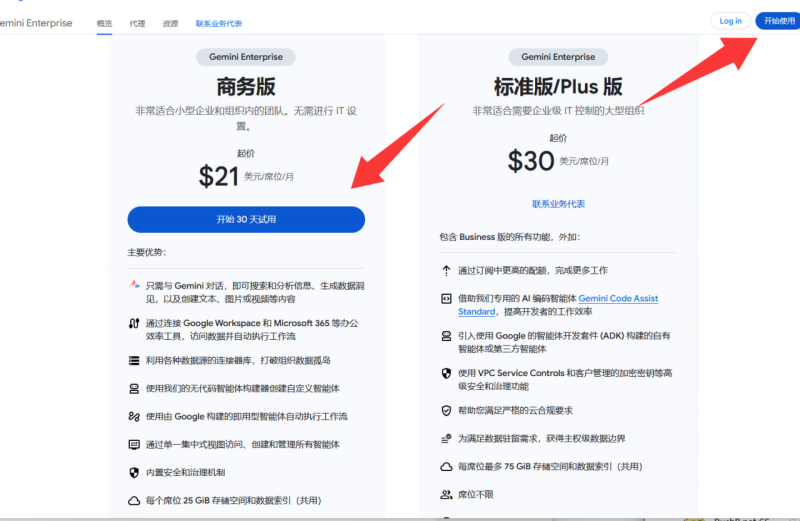Click 联系业务代表 under the $30 price
This screenshot has height=521, width=800.
click(558, 204)
